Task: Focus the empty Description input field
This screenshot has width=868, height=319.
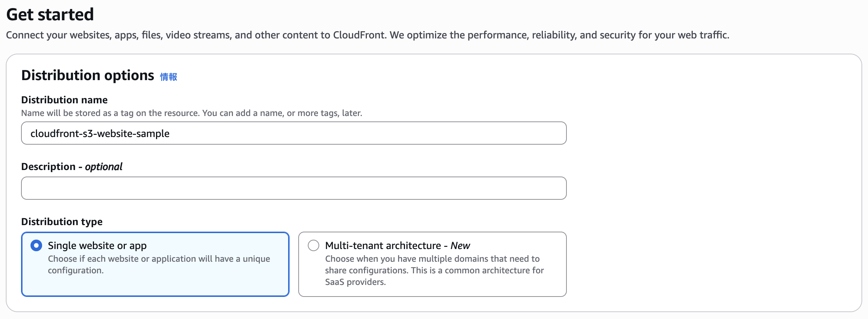Action: click(x=294, y=188)
